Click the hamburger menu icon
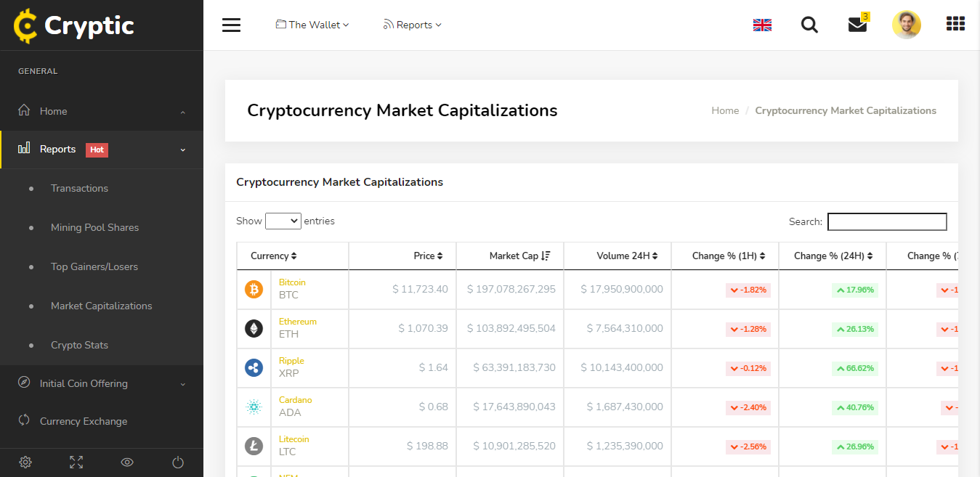 [231, 25]
